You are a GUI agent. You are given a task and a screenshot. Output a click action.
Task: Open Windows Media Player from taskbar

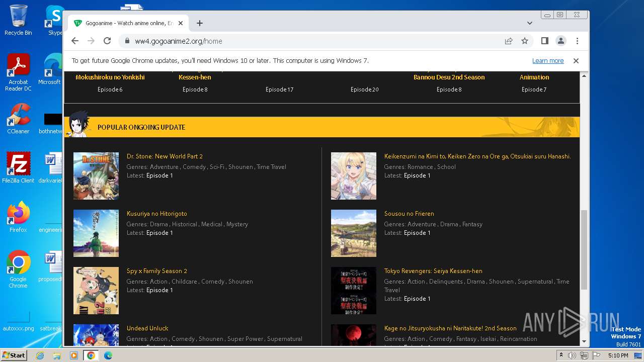(74, 355)
